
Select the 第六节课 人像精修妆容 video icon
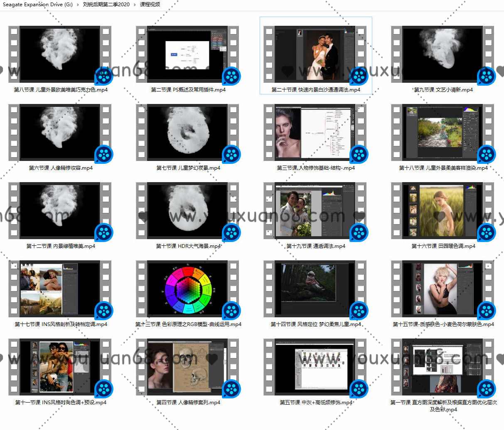60,132
